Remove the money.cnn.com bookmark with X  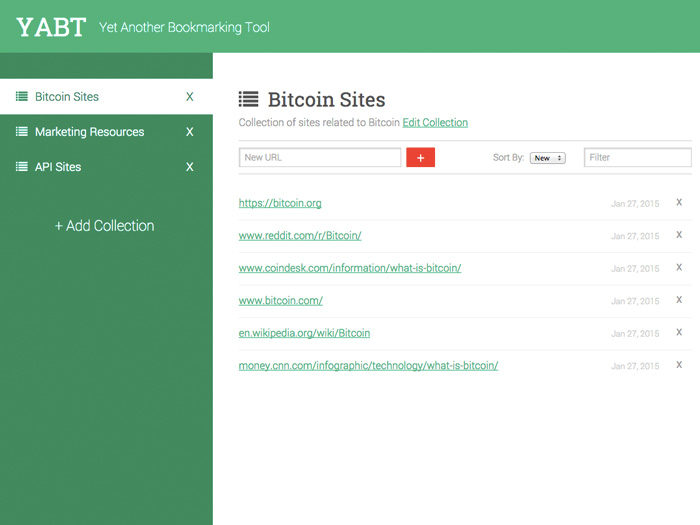(x=679, y=365)
